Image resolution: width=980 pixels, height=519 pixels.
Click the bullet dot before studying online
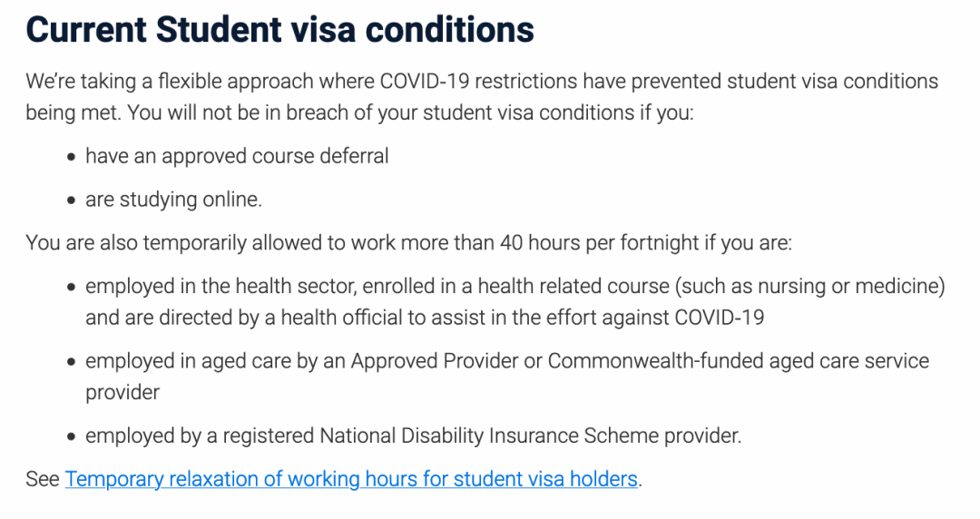pos(72,201)
